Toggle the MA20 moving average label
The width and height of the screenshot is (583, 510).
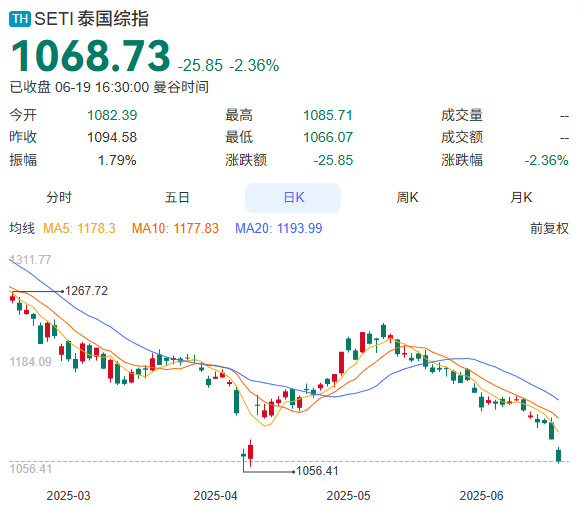(278, 228)
